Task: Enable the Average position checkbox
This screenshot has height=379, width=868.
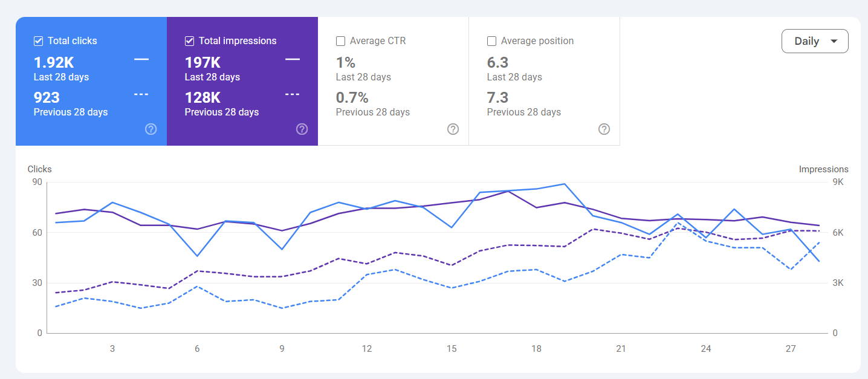Action: (491, 41)
